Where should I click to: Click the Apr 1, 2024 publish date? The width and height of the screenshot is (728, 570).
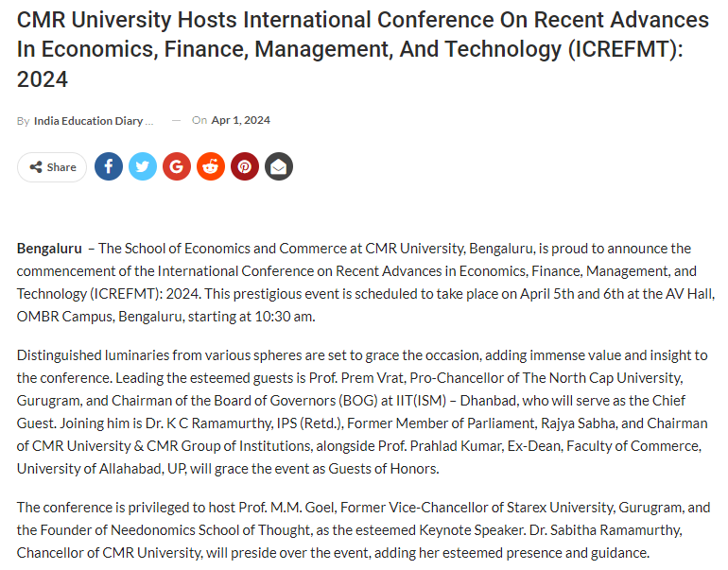tap(240, 120)
